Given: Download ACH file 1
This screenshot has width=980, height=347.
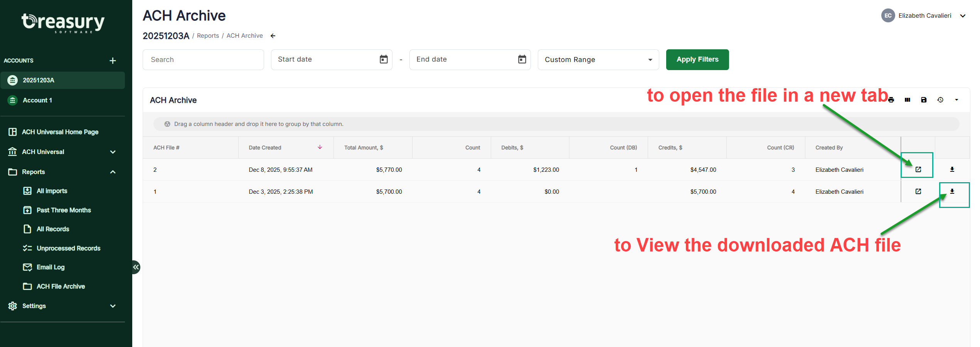Looking at the screenshot, I should tap(952, 191).
